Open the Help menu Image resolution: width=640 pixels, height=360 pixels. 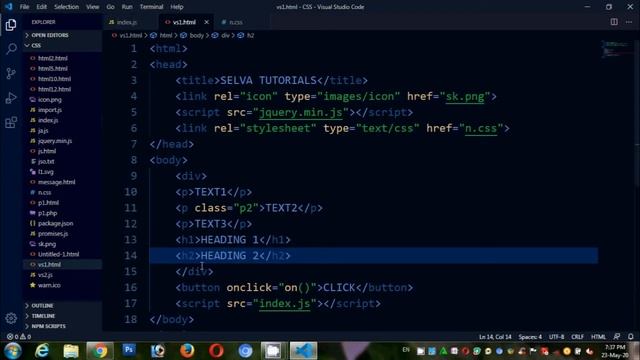[177, 7]
